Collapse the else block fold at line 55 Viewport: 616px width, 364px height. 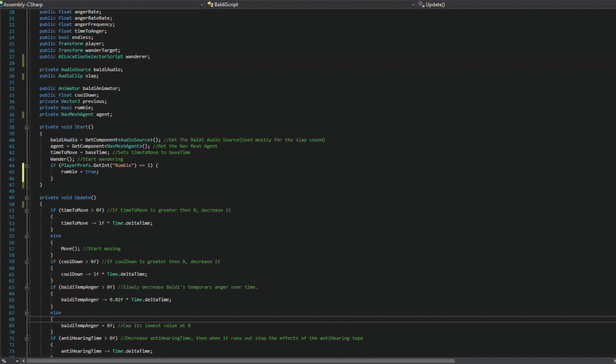click(x=27, y=236)
